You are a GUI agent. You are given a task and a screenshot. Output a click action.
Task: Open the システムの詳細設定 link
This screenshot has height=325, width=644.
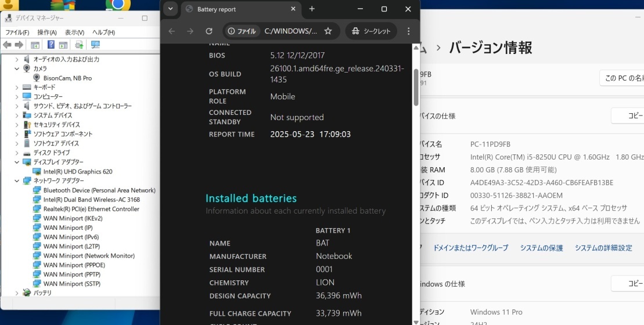point(603,248)
